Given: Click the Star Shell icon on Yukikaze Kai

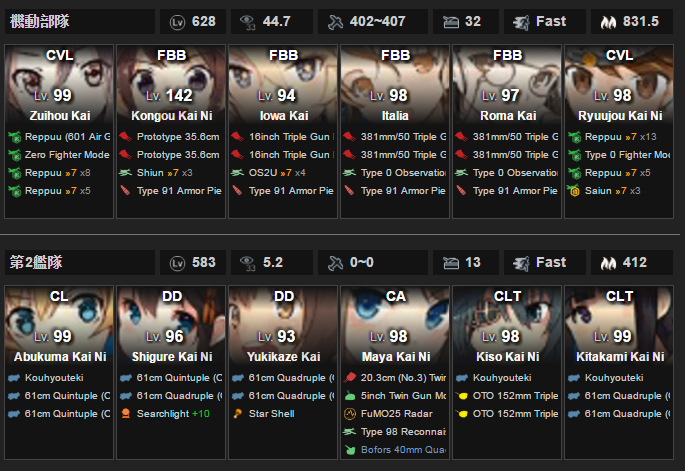Looking at the screenshot, I should (x=238, y=413).
